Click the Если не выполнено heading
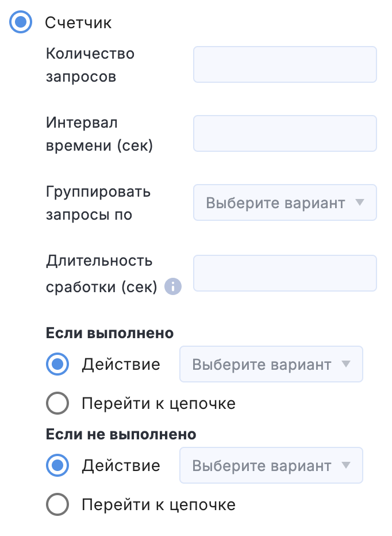This screenshot has height=536, width=392. 121,434
